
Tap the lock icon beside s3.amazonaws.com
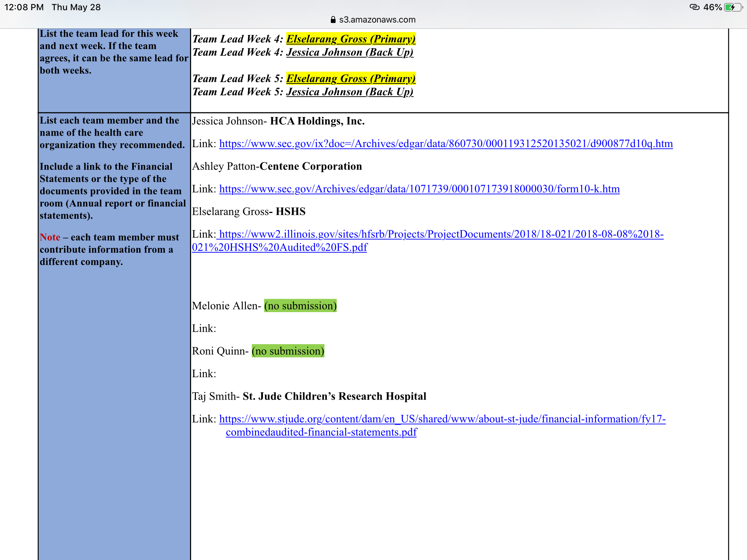click(333, 20)
